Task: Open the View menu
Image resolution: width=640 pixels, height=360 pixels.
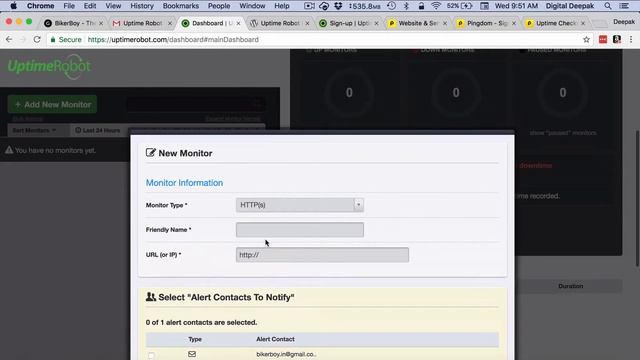Action: (113, 6)
